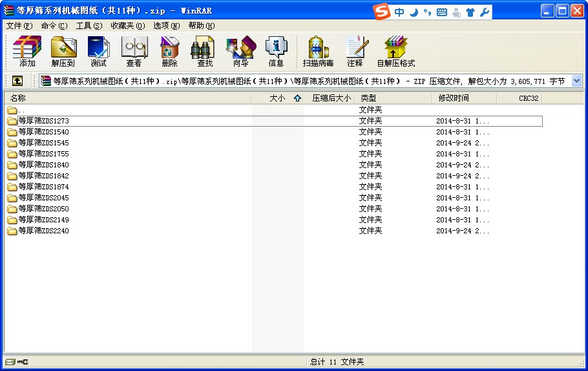Viewport: 588px width, 371px height.
Task: Expand the archive path dropdown arrow
Action: tap(576, 81)
